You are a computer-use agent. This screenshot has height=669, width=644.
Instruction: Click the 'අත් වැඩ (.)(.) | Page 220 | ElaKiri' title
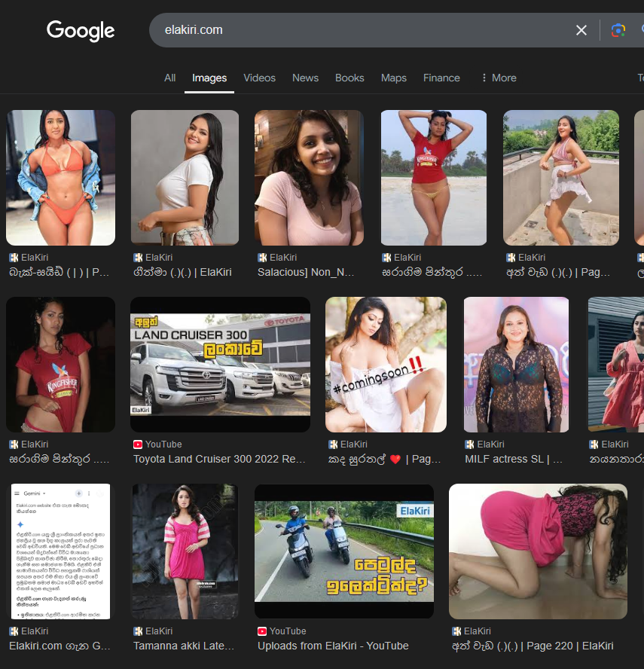click(x=533, y=646)
